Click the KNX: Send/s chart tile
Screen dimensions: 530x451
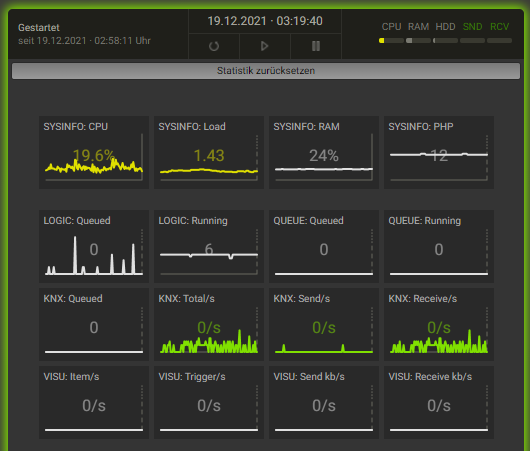(324, 325)
